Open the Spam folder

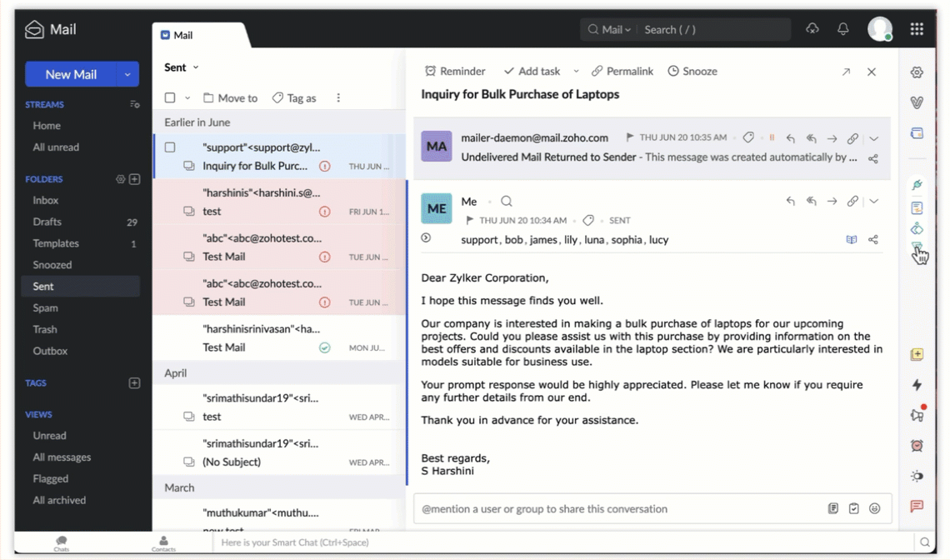point(46,307)
